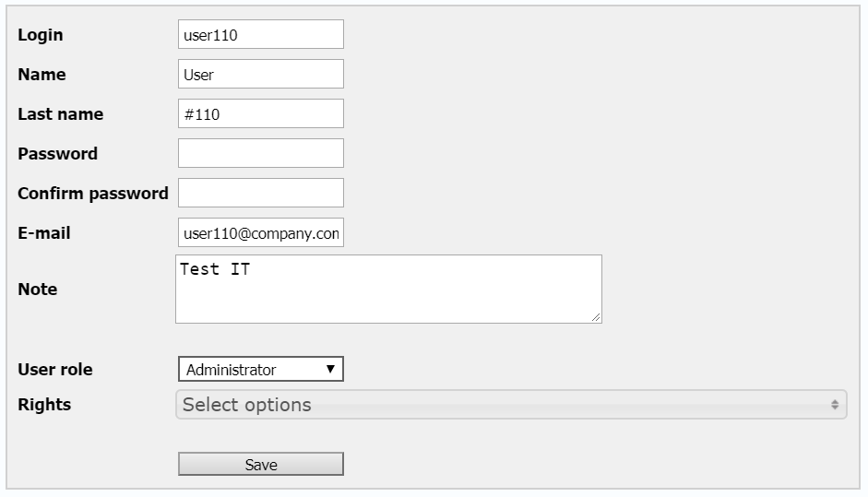868x497 pixels.
Task: Click the Last name field containing #110
Action: (260, 113)
